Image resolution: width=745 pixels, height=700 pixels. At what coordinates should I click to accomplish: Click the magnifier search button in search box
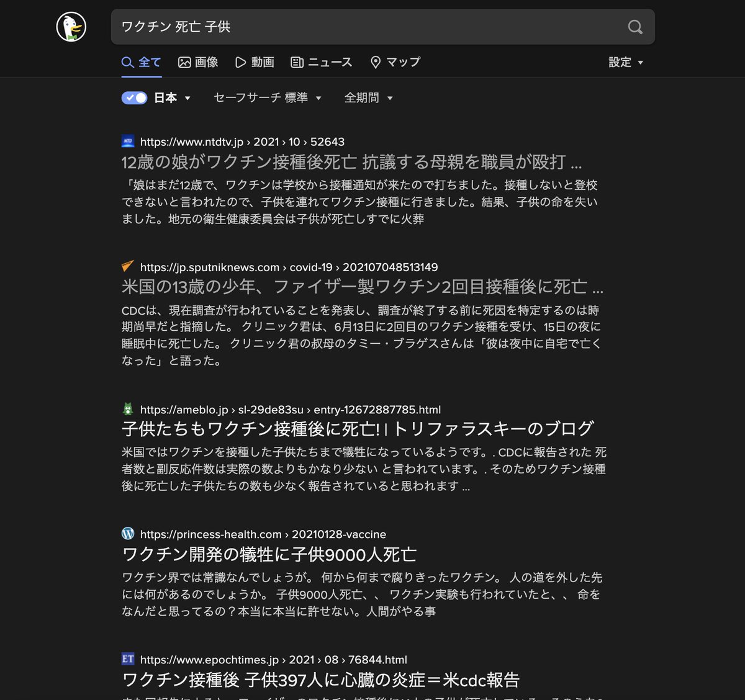click(635, 27)
